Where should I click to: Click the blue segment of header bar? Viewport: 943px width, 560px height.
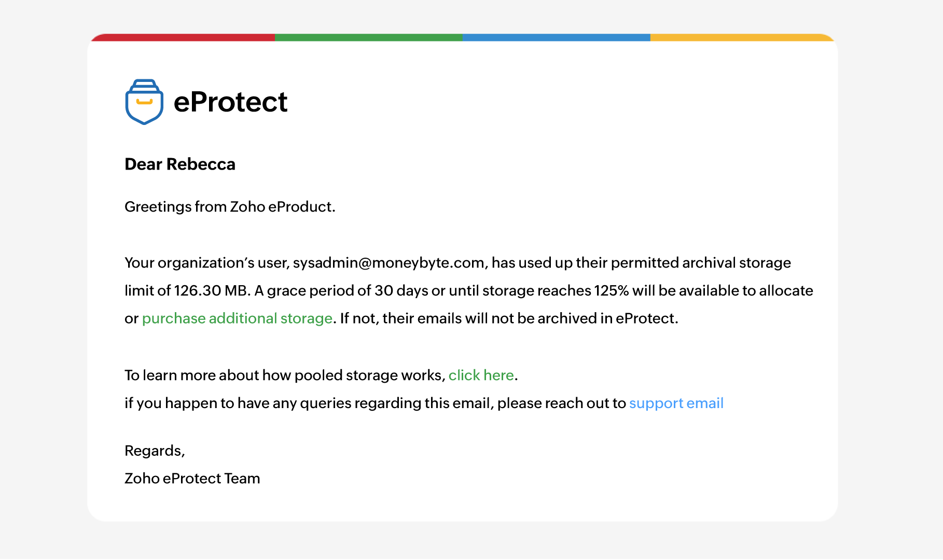pyautogui.click(x=556, y=37)
